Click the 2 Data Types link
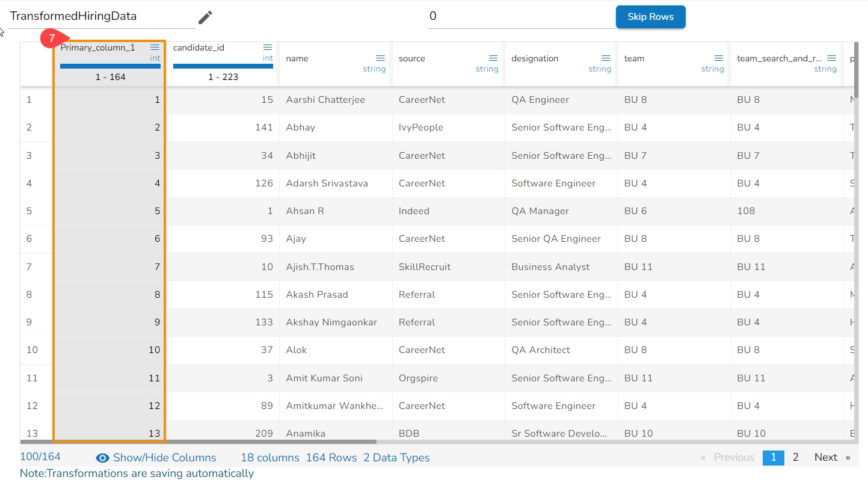The width and height of the screenshot is (868, 489). coord(396,458)
